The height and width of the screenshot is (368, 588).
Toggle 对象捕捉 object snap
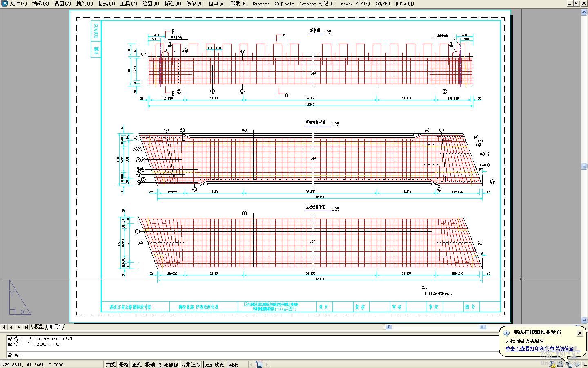click(x=168, y=364)
